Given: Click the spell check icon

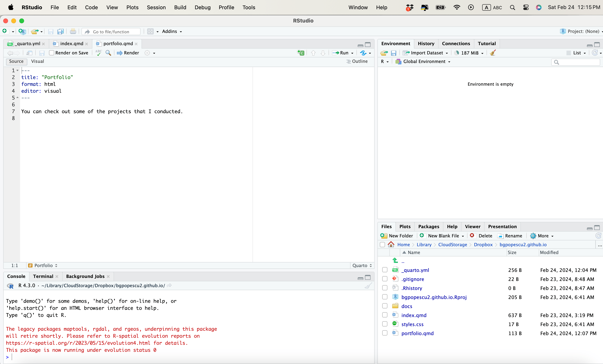Looking at the screenshot, I should pyautogui.click(x=98, y=53).
